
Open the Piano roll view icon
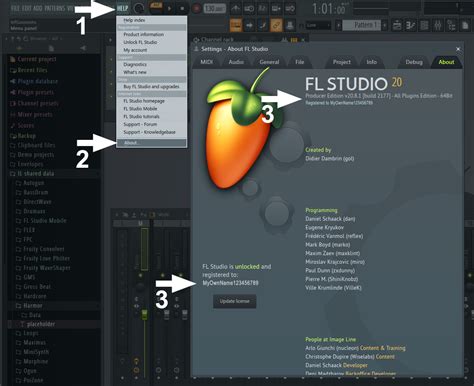pos(410,25)
